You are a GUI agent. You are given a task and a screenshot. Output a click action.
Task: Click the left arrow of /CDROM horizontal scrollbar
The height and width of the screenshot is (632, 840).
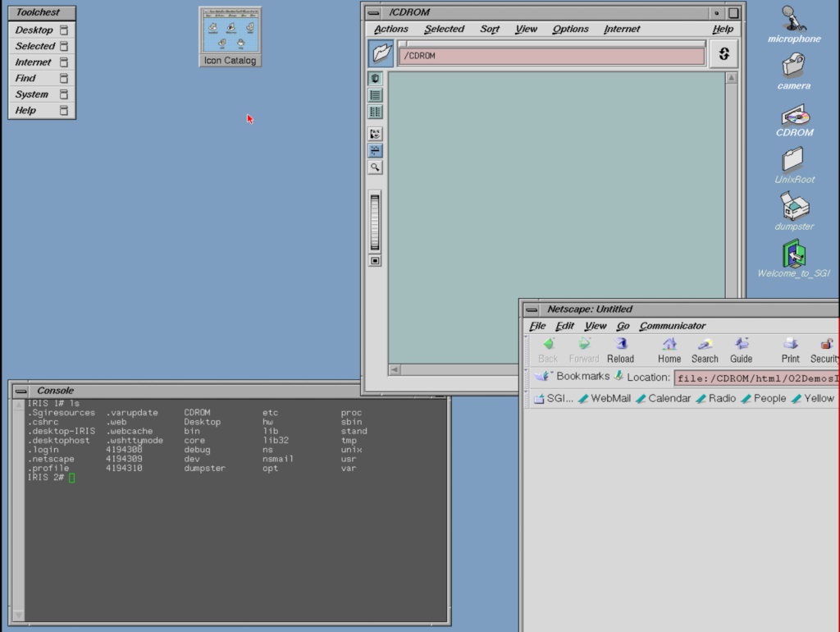pyautogui.click(x=395, y=369)
